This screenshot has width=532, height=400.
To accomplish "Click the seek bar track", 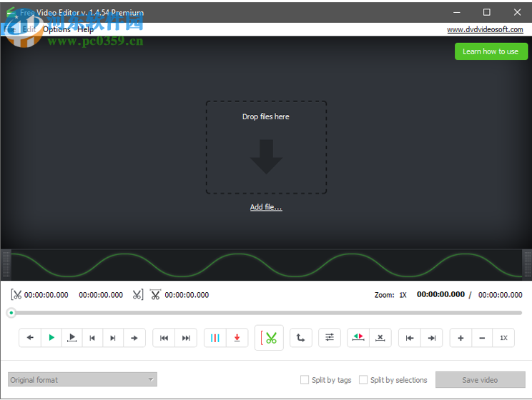I will 266,313.
